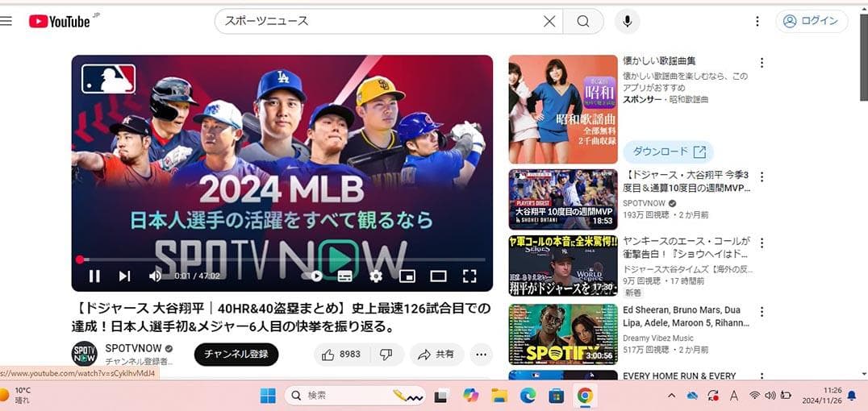
Task: Open OneDrive cloud tray icon
Action: 692,396
